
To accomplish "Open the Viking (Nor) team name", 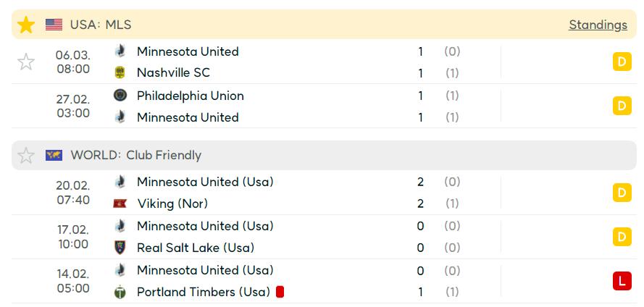I will [x=172, y=203].
